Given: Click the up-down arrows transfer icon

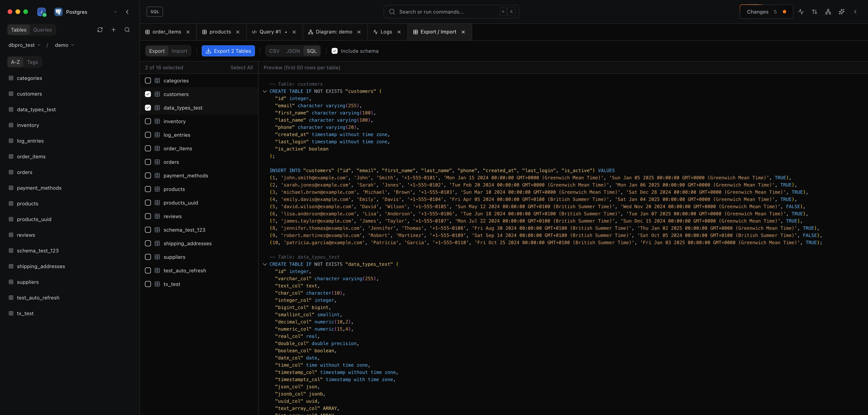Looking at the screenshot, I should [814, 12].
